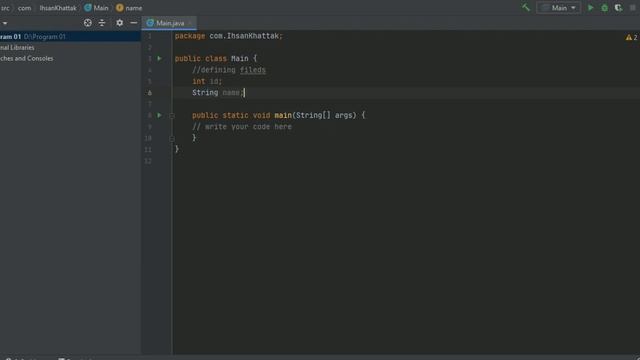Hide the Project panel with minus icon
Screen dimensions: 640x360
[x=133, y=23]
